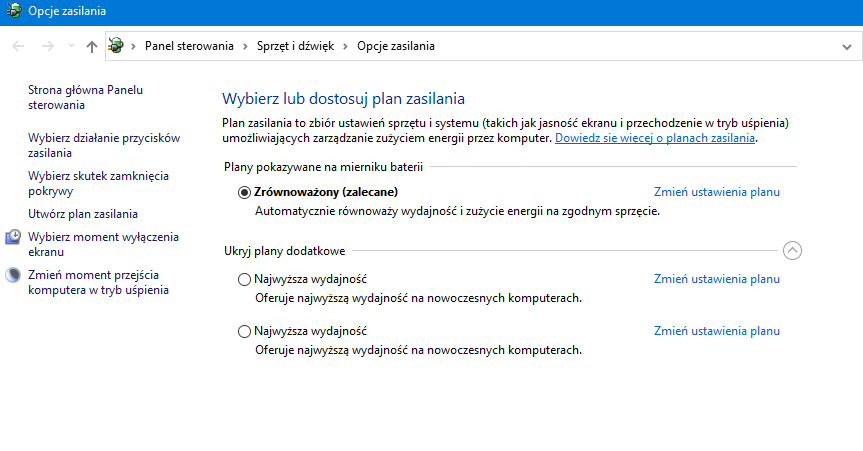
Task: Open Dowiedz się więcej o planach zasilania
Action: (654, 138)
